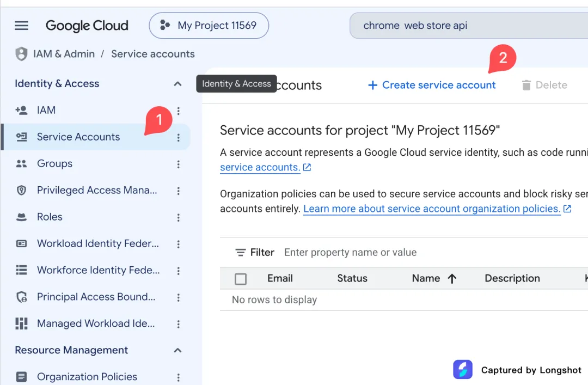Viewport: 588px width, 385px height.
Task: Click the Managed Workload Identities grid icon
Action: coord(21,323)
